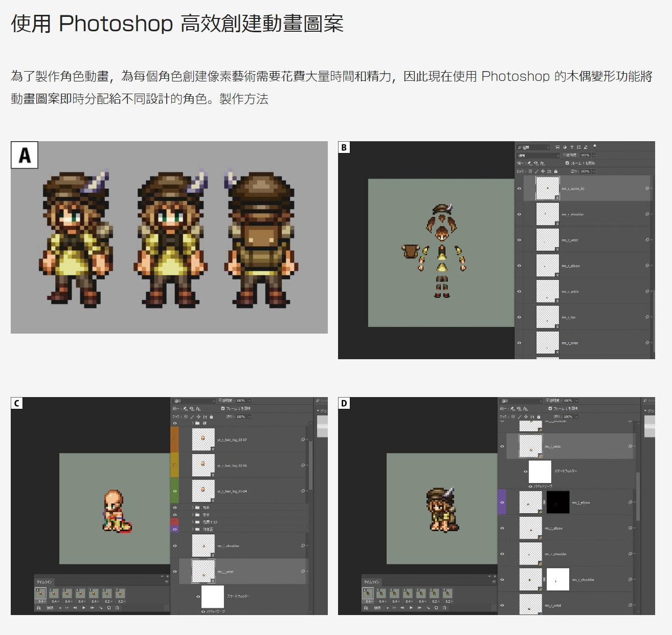Image resolution: width=672 pixels, height=635 pixels.
Task: Select timeline frame 3 in figure D
Action: pos(394,594)
